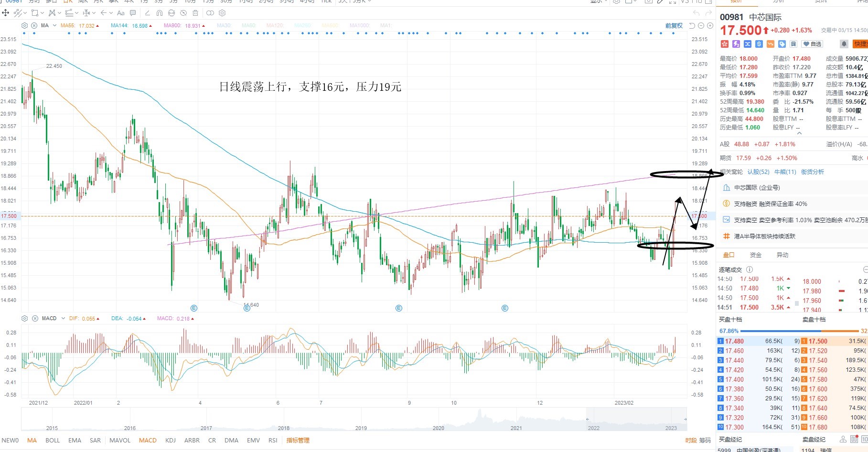Screen dimensions: 868x452
Task: Click the notes document icon
Action: (793, 44)
